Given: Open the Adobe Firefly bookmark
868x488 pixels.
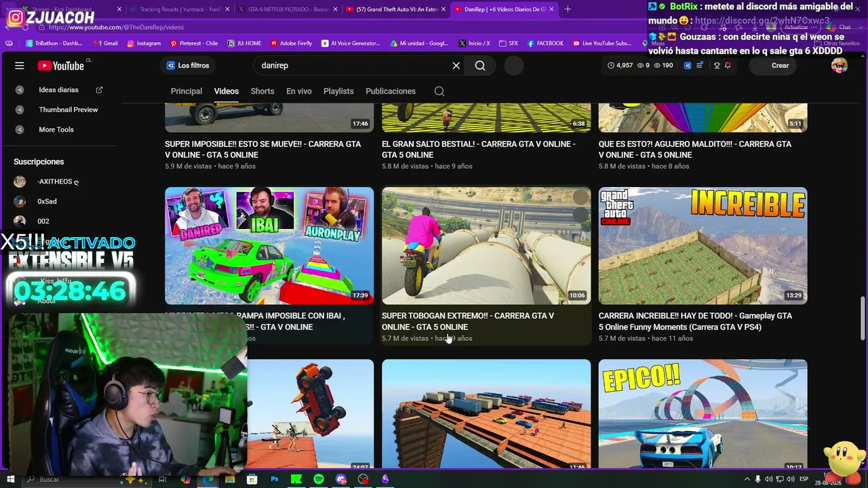Looking at the screenshot, I should point(291,43).
